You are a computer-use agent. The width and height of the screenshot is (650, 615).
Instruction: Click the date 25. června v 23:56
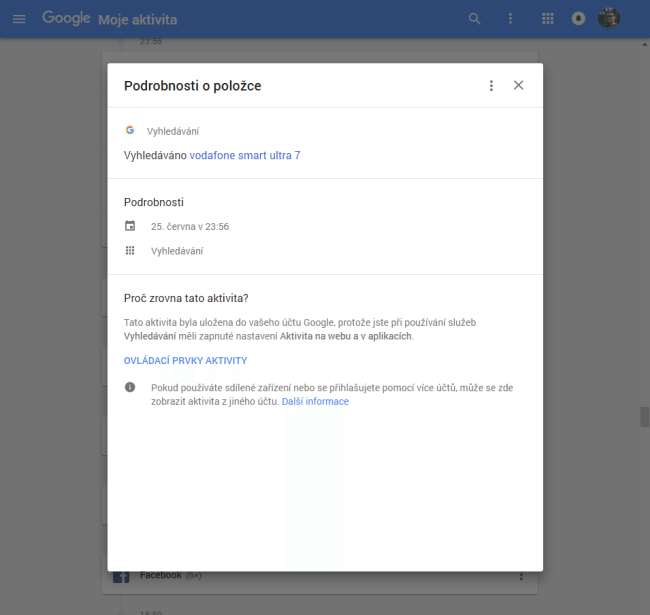190,227
